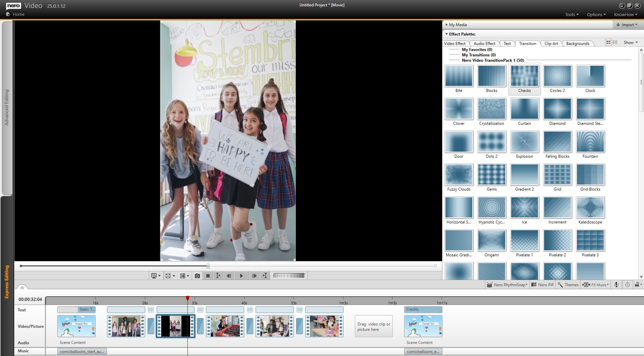Select the Clover transition
Viewport: 644px width, 356px height.
[x=459, y=112]
